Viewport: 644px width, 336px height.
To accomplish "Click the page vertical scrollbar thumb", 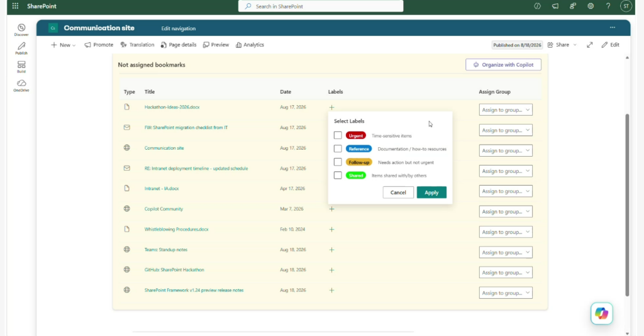I will [627, 204].
